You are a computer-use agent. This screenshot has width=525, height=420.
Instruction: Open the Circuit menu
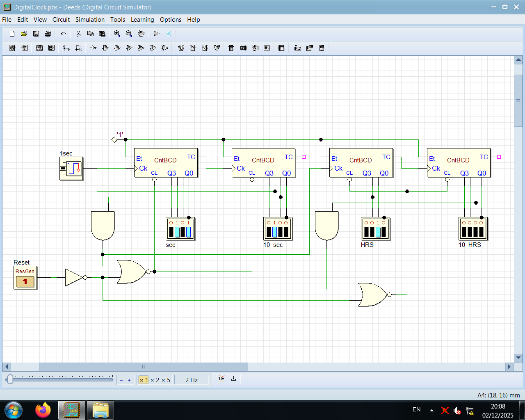click(x=61, y=20)
